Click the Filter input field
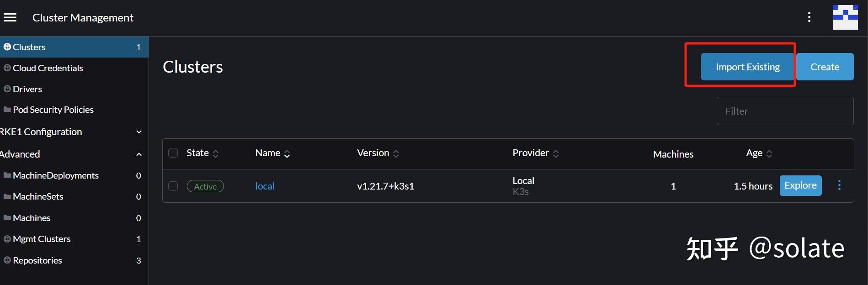 click(x=785, y=111)
